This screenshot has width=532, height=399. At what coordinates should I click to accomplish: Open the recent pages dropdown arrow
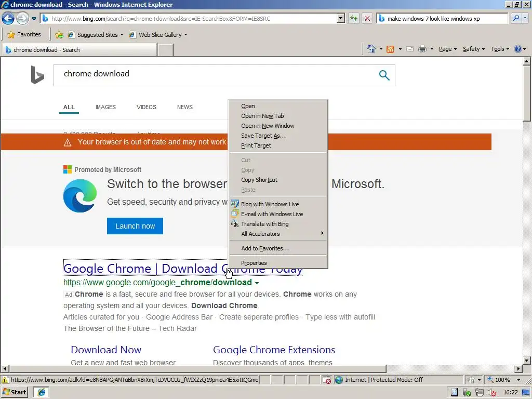click(x=34, y=19)
